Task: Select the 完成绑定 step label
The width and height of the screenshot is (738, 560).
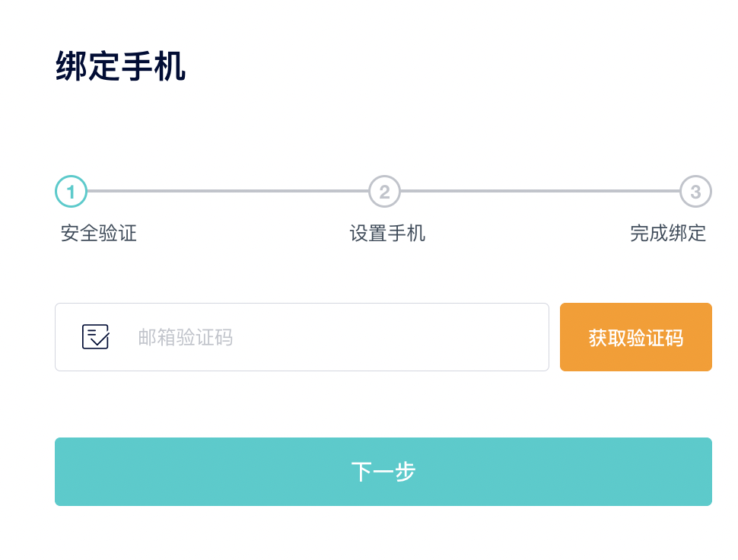Action: (668, 234)
